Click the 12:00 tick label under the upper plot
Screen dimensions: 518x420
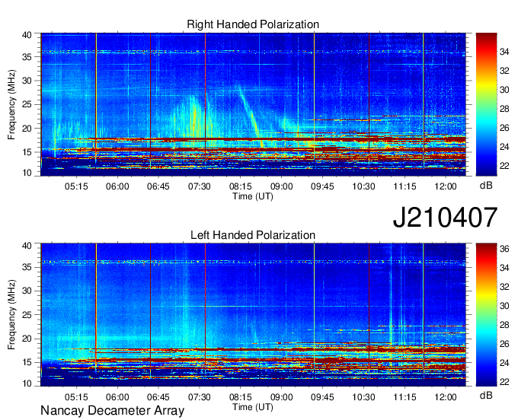[x=446, y=186]
